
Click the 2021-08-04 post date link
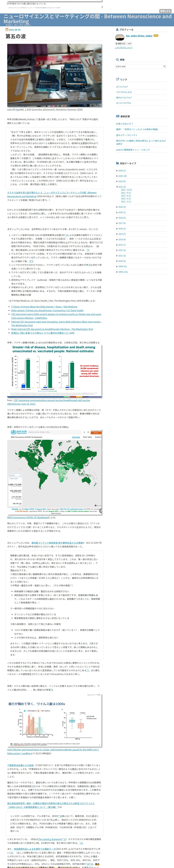tap(14, 30)
